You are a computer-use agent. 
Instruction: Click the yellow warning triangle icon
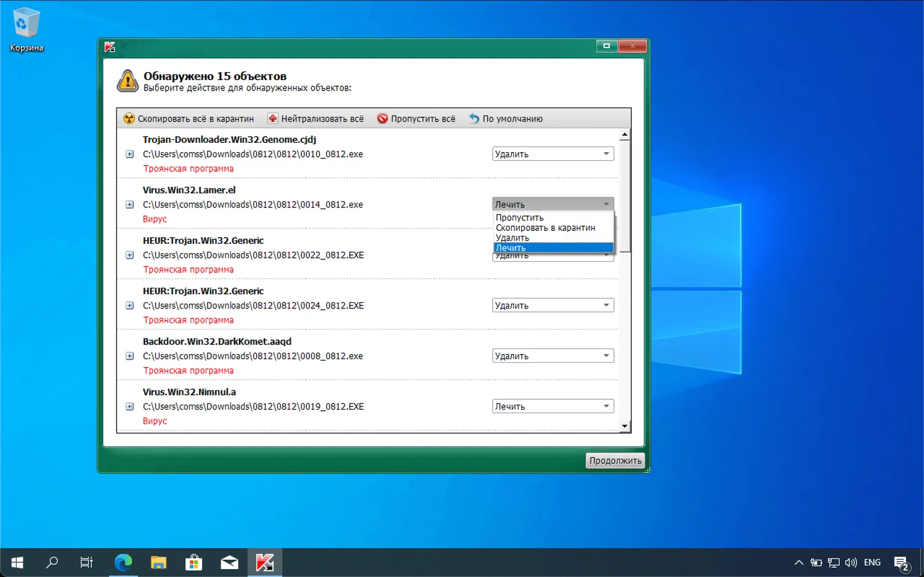128,81
